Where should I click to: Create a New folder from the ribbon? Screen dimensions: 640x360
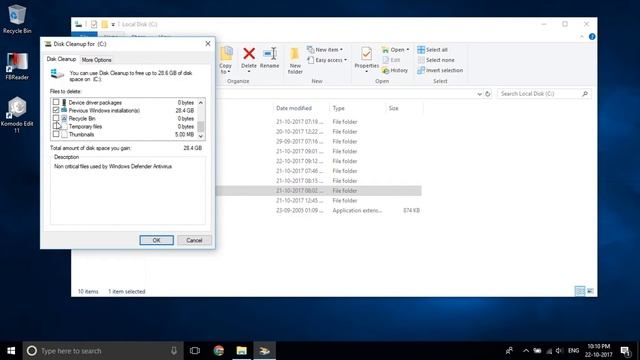pos(295,60)
